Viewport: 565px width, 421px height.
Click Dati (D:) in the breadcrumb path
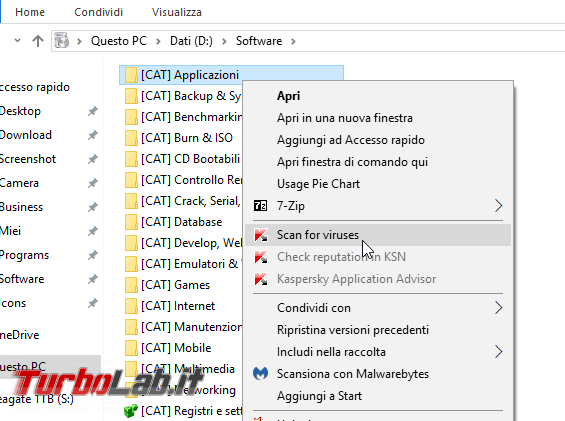pos(191,41)
